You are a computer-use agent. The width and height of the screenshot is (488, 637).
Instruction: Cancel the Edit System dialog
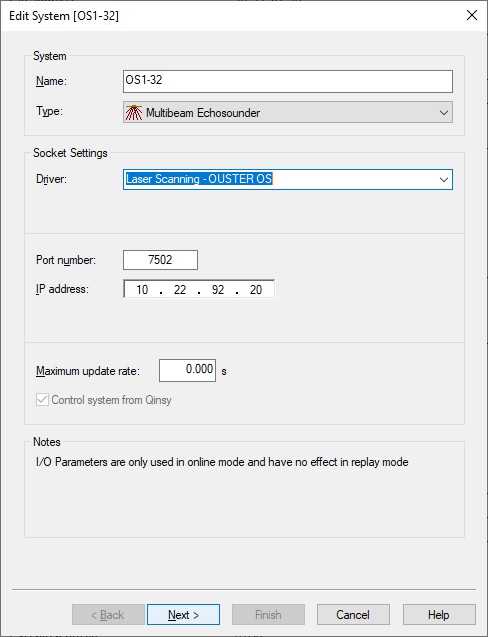(353, 615)
